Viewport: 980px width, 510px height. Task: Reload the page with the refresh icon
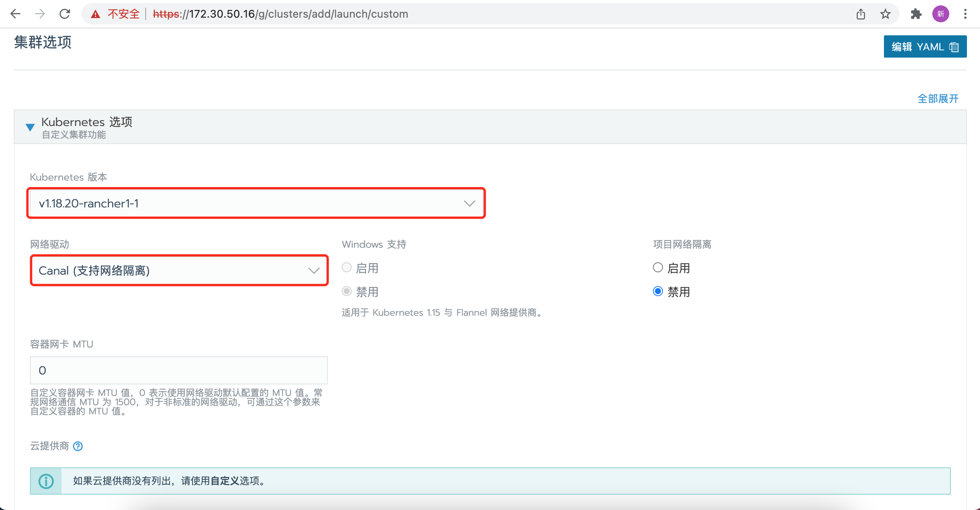[65, 14]
